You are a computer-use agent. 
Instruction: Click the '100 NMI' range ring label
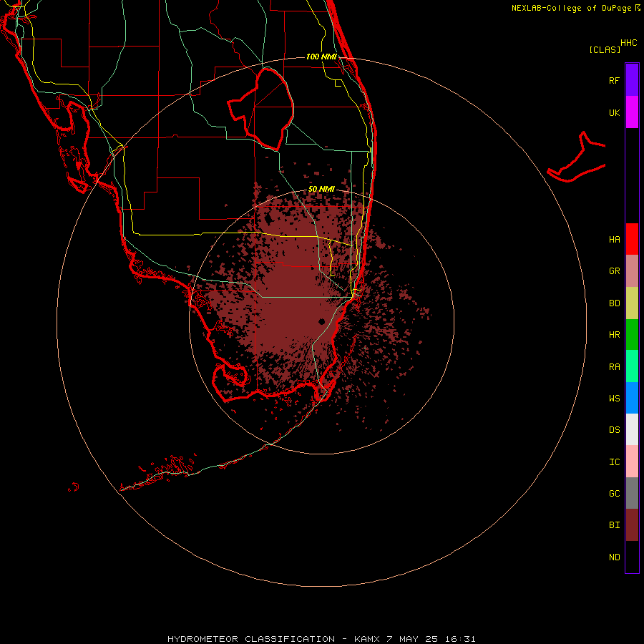point(321,57)
